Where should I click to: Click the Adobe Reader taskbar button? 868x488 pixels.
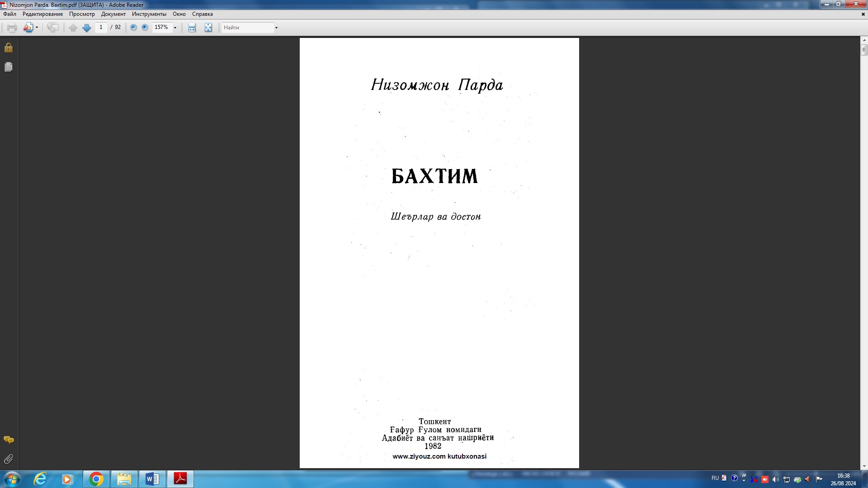(180, 479)
